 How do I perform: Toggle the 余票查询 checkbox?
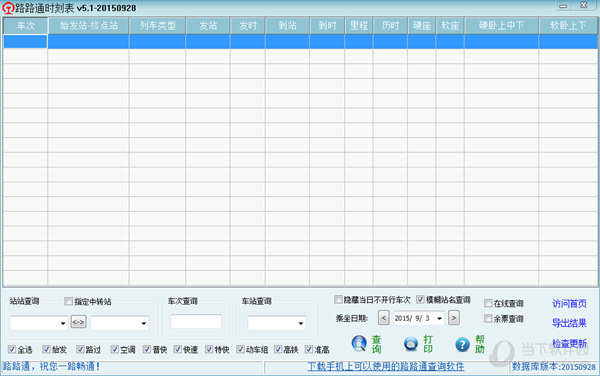tap(488, 318)
